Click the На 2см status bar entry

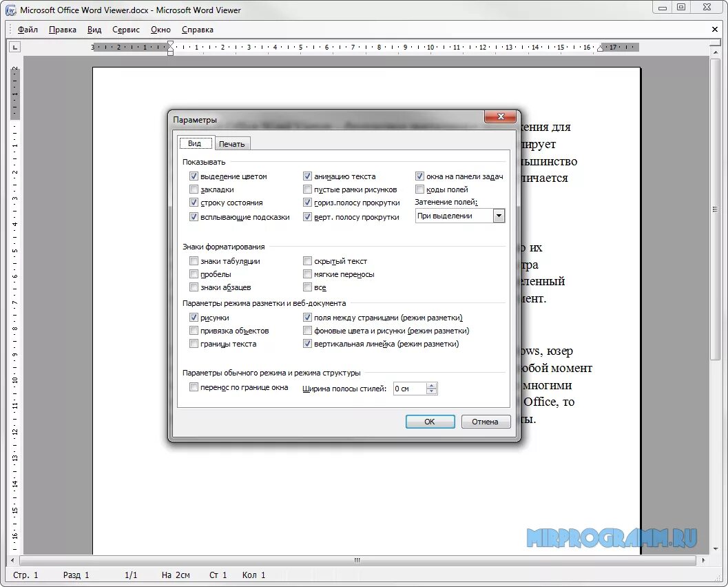click(x=176, y=575)
